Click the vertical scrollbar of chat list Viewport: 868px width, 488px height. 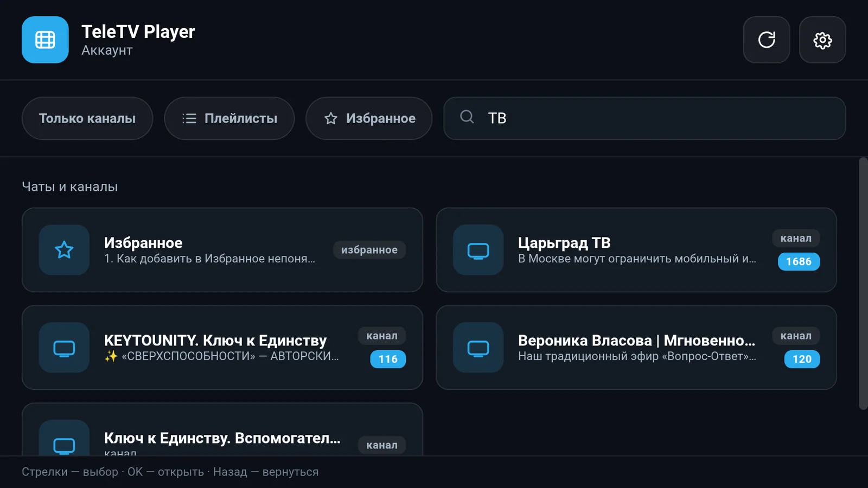click(863, 284)
